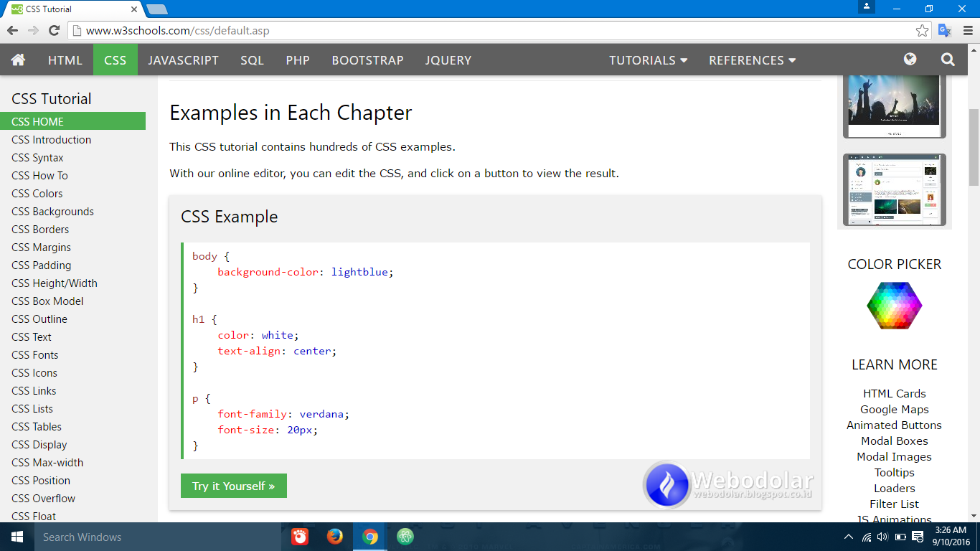Open Animated Buttons under Learn More
The image size is (980, 551).
click(x=894, y=425)
